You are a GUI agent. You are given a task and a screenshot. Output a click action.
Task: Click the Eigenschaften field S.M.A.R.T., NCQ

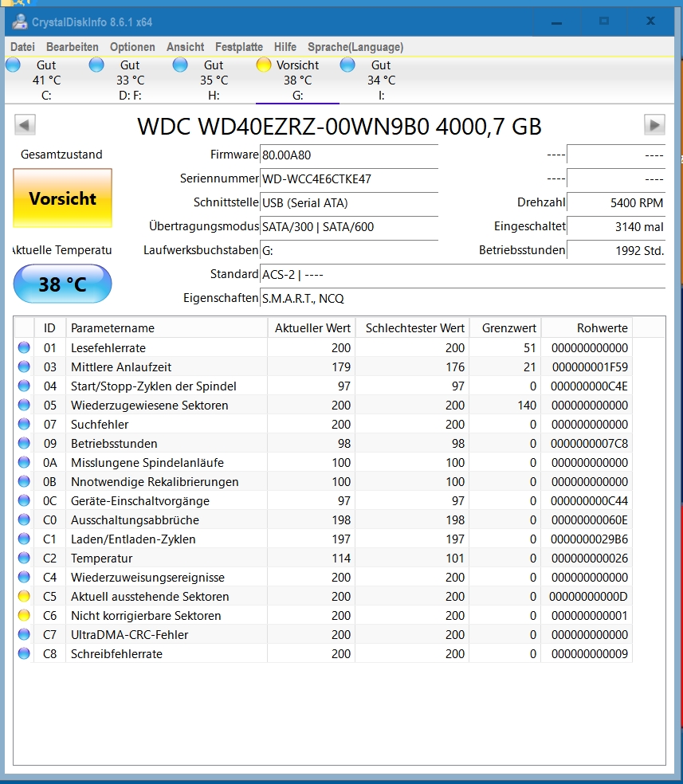(x=462, y=299)
